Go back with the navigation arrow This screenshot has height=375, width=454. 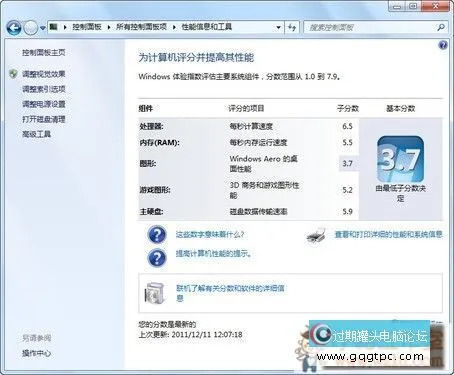click(14, 28)
